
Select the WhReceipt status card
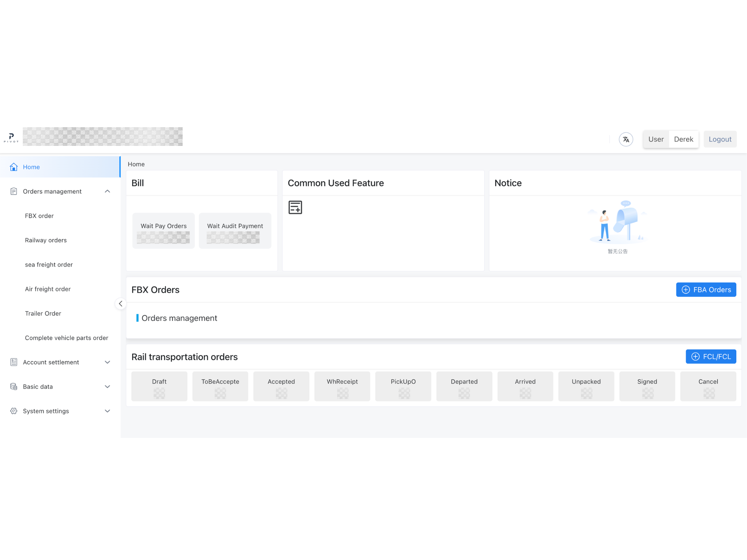point(342,386)
